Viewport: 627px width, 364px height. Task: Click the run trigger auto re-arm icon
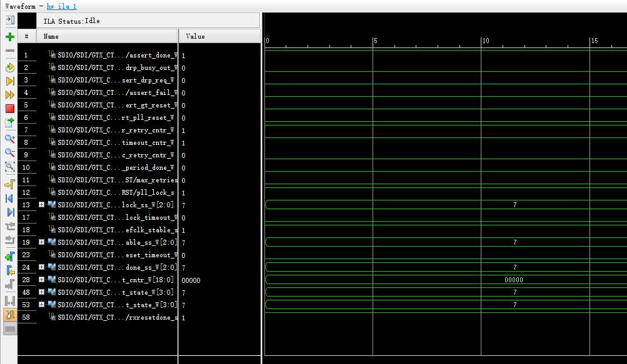click(10, 67)
